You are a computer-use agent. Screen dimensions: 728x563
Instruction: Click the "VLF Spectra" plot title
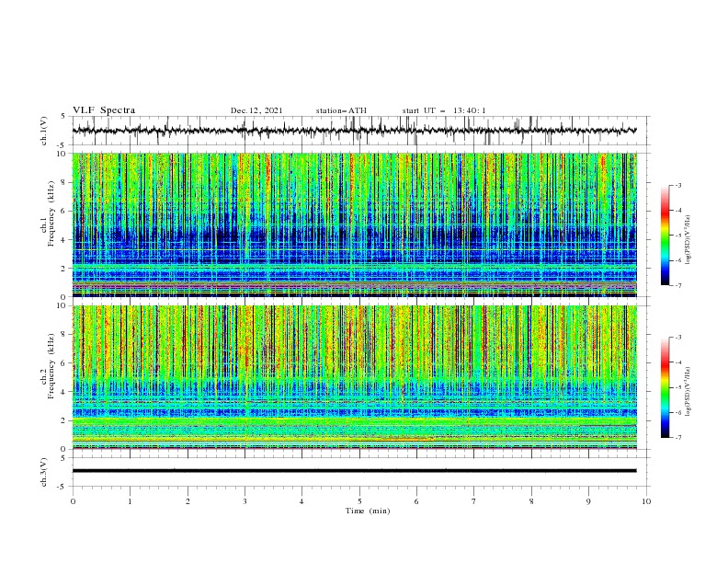click(104, 110)
